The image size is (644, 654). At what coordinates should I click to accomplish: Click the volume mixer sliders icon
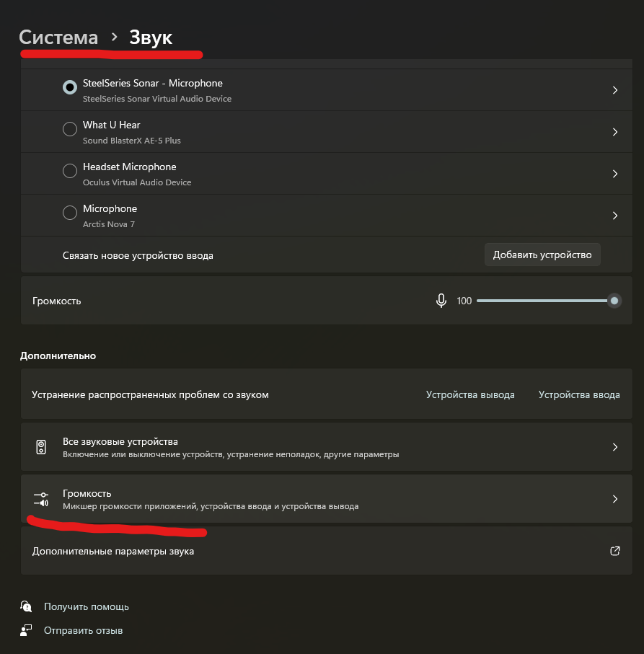[41, 499]
